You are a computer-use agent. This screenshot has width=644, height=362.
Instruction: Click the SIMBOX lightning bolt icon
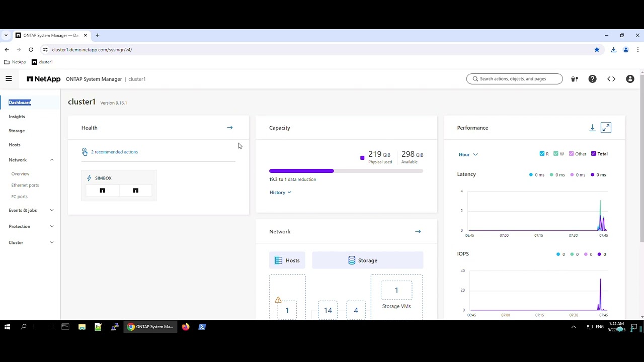(90, 178)
